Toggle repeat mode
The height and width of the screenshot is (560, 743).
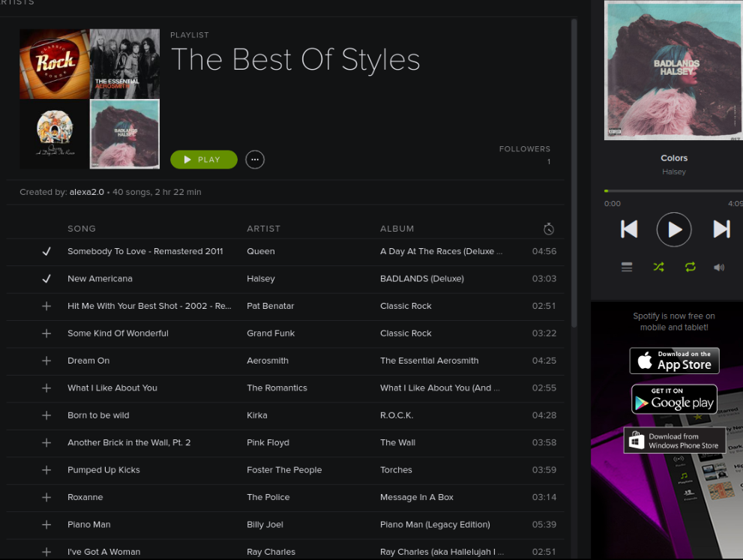coord(690,267)
